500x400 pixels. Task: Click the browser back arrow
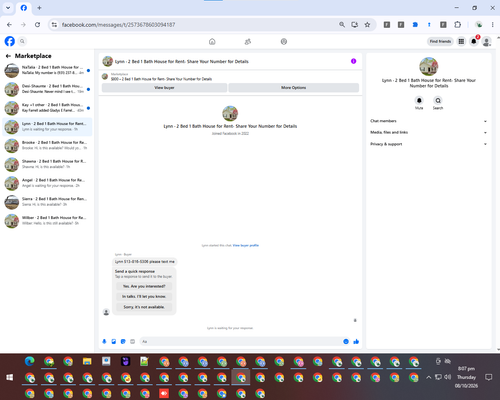[9, 25]
